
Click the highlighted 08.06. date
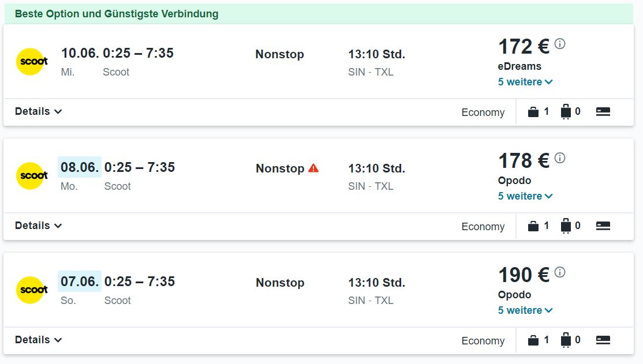pos(80,167)
